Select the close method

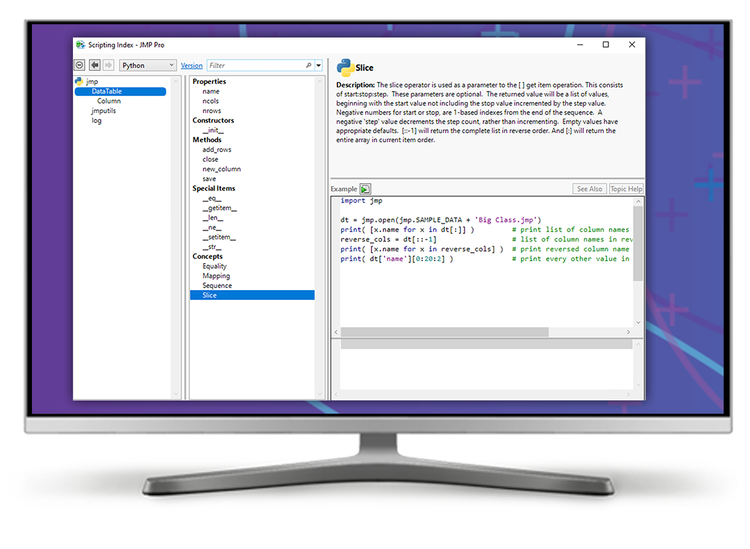click(x=210, y=159)
